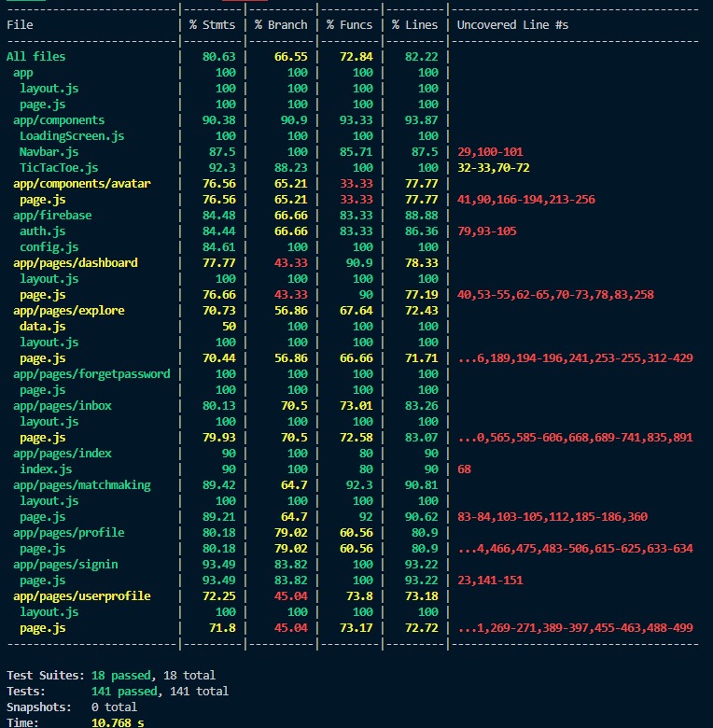Select the data.js file name
Screen dimensions: 713x728
tap(42, 327)
